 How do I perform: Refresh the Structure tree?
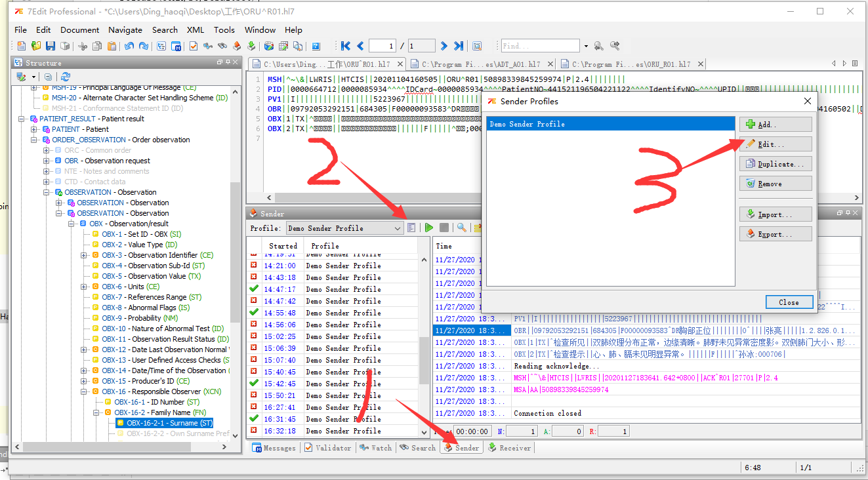pyautogui.click(x=65, y=76)
